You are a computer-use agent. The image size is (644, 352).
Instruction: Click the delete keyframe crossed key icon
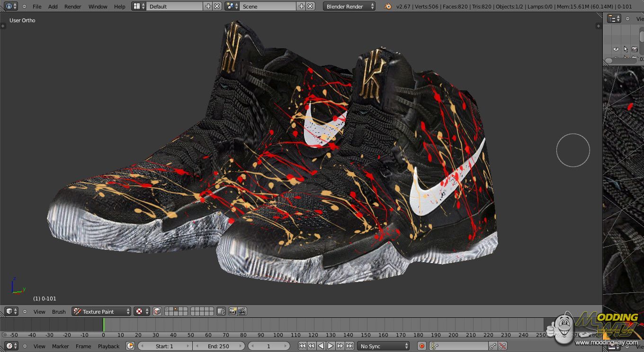coord(502,346)
